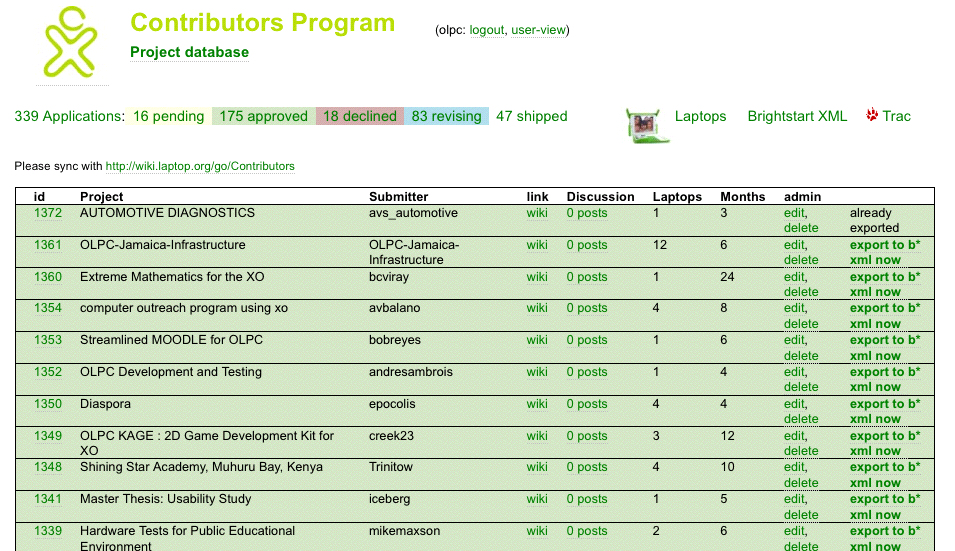Select the 18 declined filter
Image resolution: width=955 pixels, height=551 pixels.
click(359, 116)
